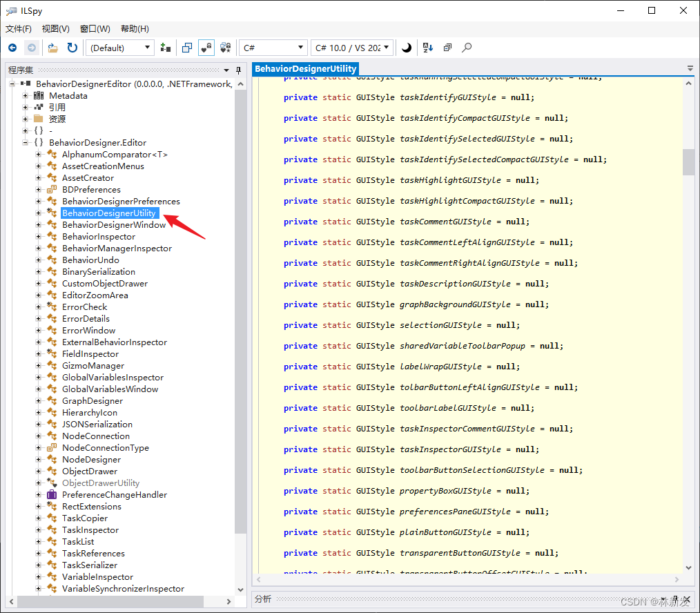The height and width of the screenshot is (613, 700).
Task: Click the Forward navigation arrow
Action: [x=31, y=48]
